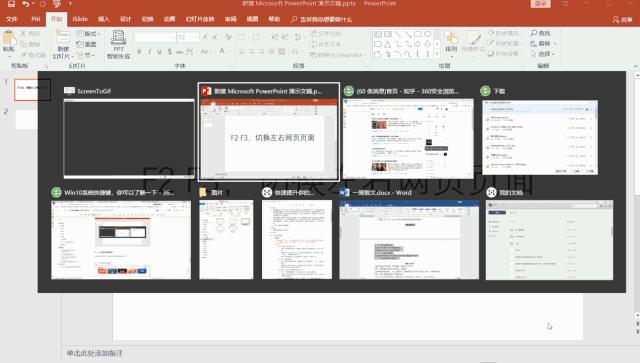This screenshot has width=640, height=363.
Task: Select the Win10系统快捷键 browser window thumbnail
Action: tap(121, 240)
